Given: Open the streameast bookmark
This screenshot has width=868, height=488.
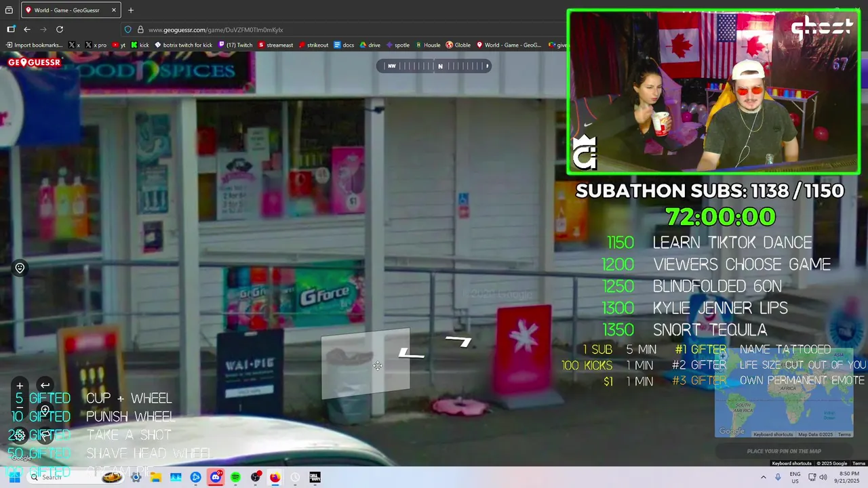Looking at the screenshot, I should click(x=275, y=45).
